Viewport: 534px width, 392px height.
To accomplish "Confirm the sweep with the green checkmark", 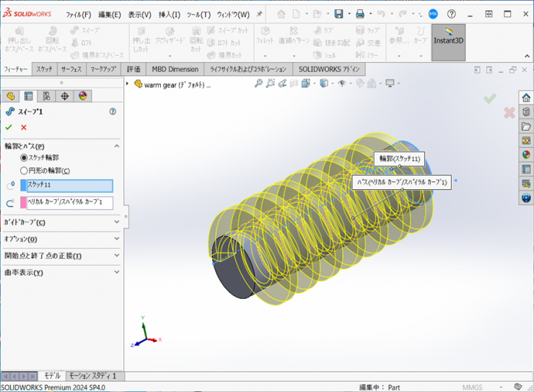I will (x=9, y=128).
